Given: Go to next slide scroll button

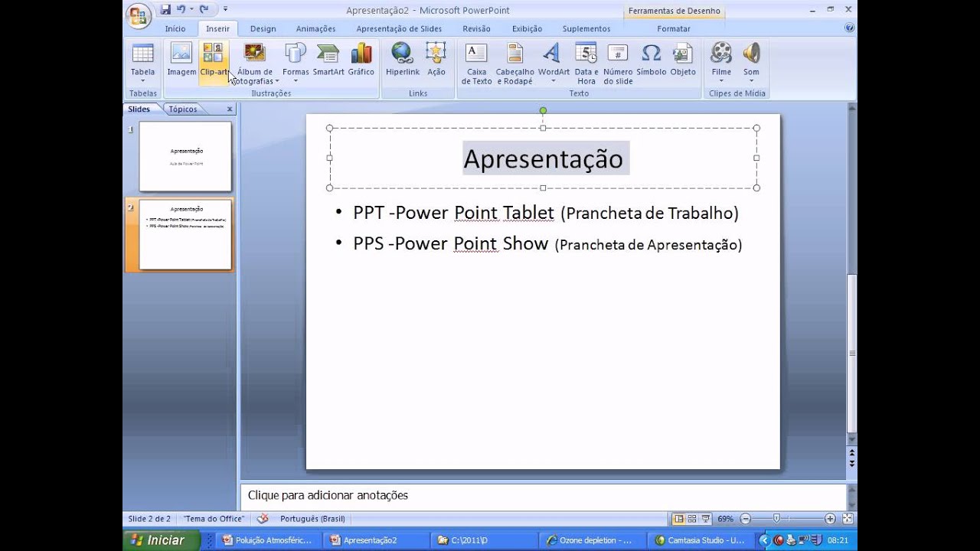Looking at the screenshot, I should (x=852, y=464).
